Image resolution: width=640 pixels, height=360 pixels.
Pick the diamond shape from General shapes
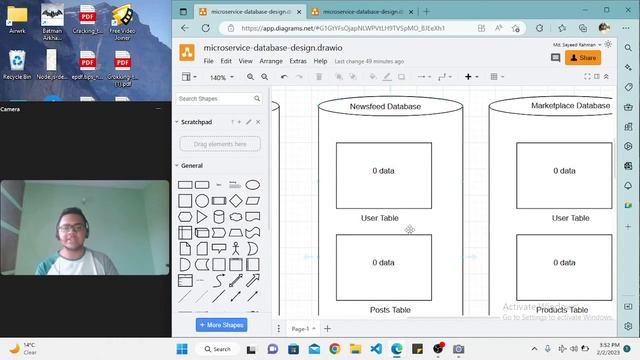pos(236,201)
